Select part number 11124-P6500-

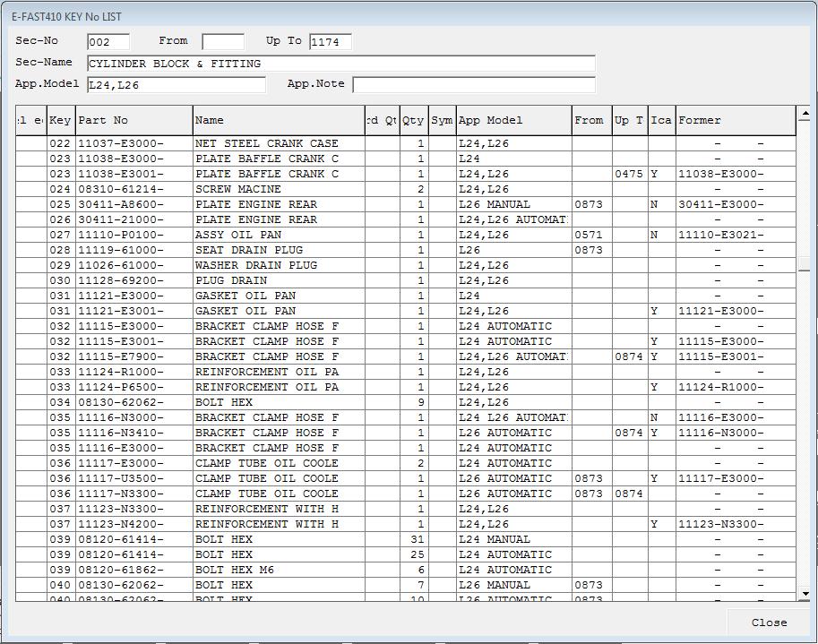(134, 388)
